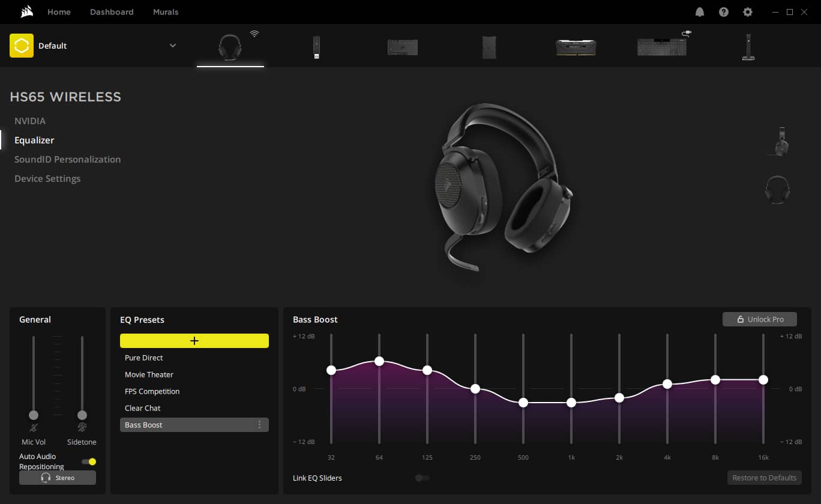Image resolution: width=821 pixels, height=504 pixels.
Task: Select the FPS Competition preset
Action: click(x=152, y=391)
